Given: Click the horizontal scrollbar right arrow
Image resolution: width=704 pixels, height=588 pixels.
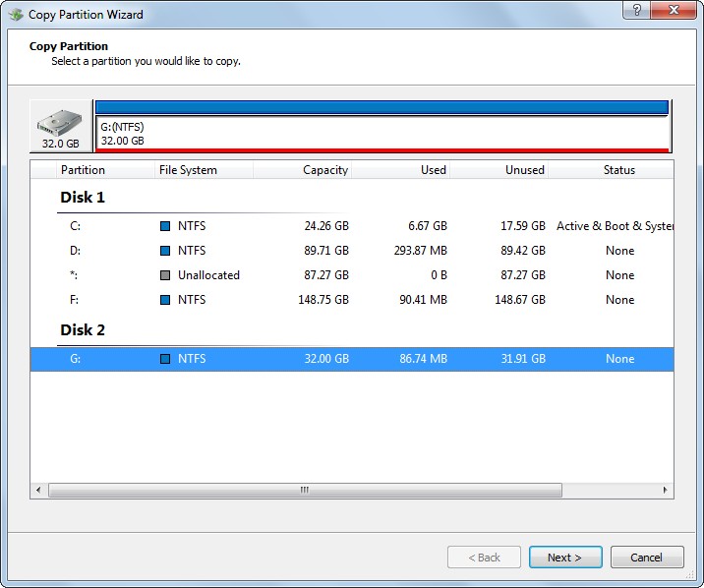Looking at the screenshot, I should (x=665, y=490).
